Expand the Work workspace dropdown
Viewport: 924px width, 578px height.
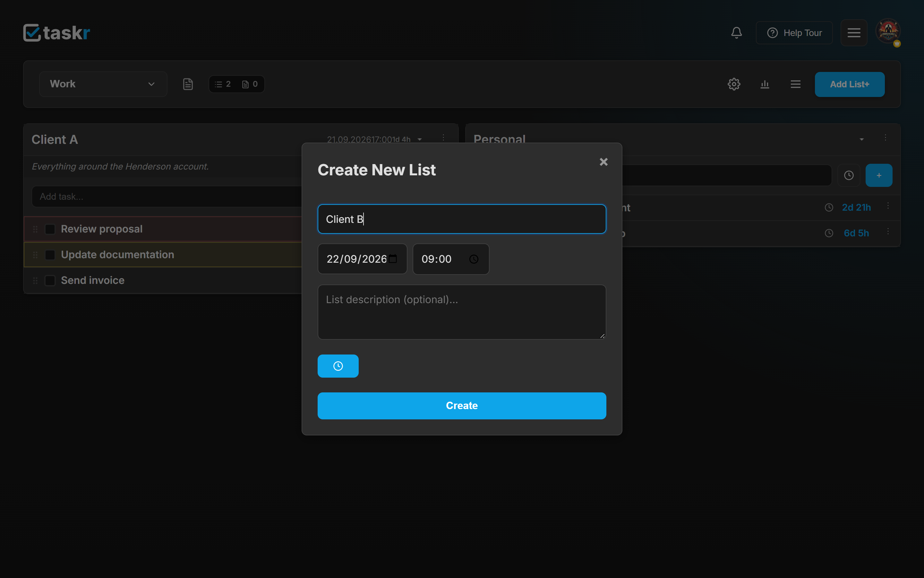(x=103, y=84)
